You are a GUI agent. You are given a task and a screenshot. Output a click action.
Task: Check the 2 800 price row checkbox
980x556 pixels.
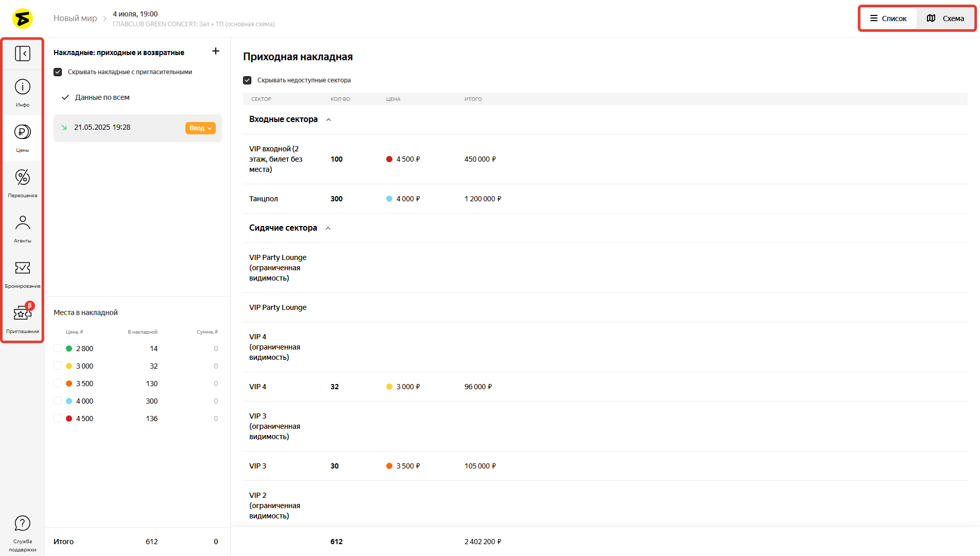pos(58,349)
